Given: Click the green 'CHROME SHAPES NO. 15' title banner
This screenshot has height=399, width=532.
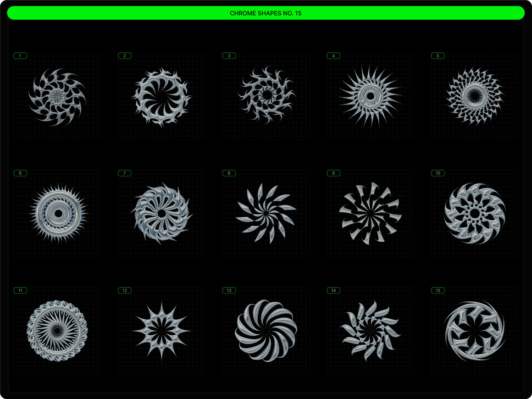Looking at the screenshot, I should click(x=266, y=13).
